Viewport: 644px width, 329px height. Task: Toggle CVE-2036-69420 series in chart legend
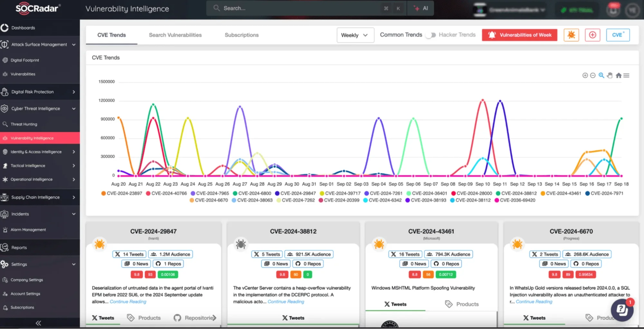pos(515,200)
